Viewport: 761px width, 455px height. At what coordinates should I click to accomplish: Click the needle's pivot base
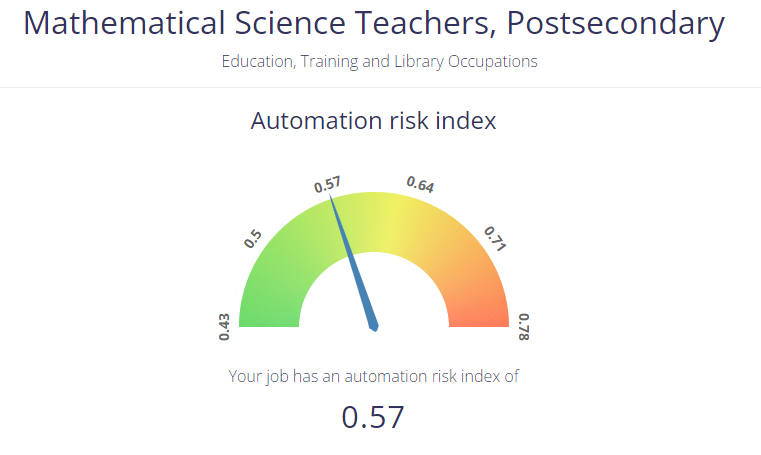pyautogui.click(x=374, y=324)
